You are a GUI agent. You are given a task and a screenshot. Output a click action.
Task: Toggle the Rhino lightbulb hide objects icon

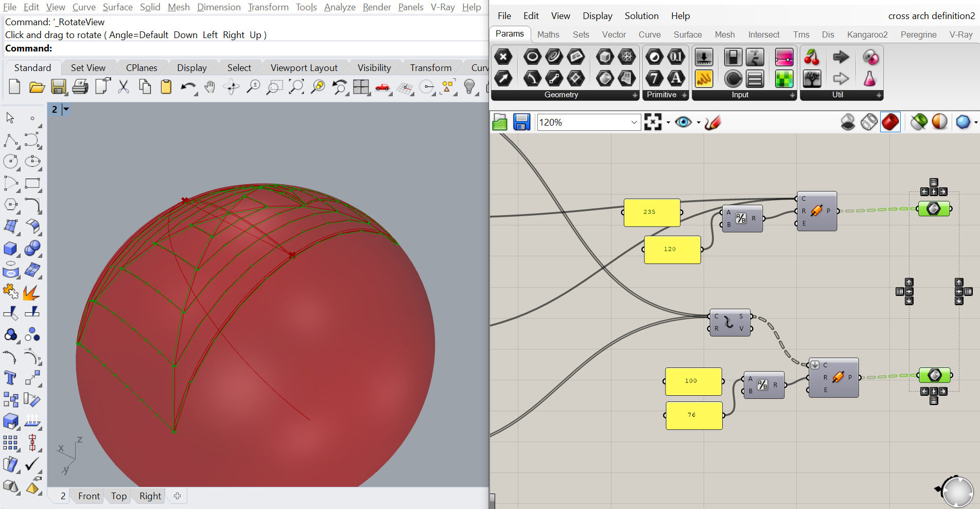[469, 87]
